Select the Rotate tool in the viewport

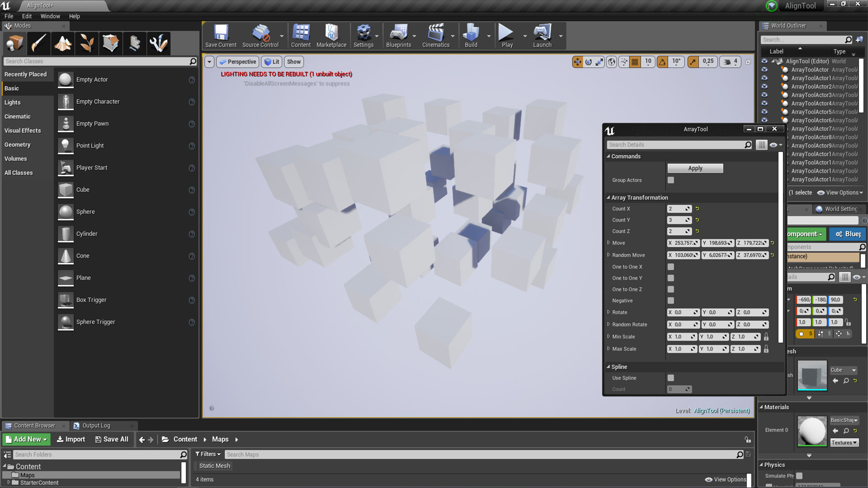588,62
